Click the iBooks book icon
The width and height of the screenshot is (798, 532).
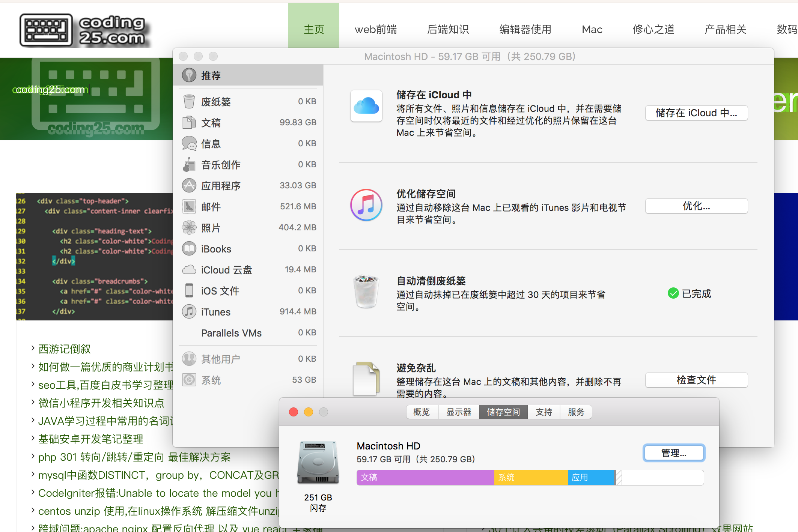tap(189, 248)
